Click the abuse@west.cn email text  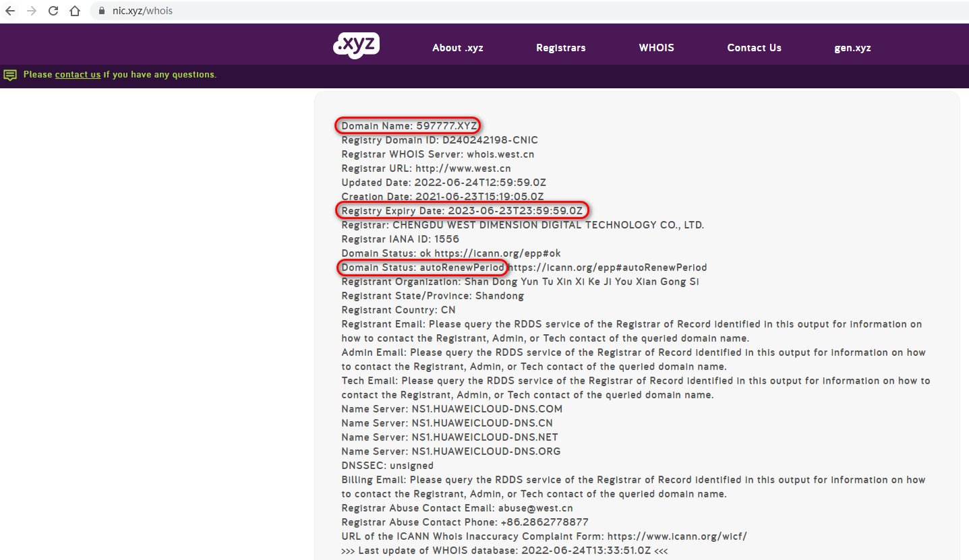click(x=535, y=508)
